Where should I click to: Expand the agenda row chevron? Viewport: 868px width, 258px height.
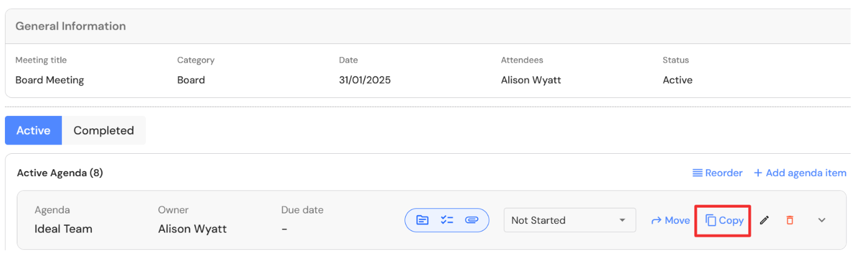click(822, 220)
